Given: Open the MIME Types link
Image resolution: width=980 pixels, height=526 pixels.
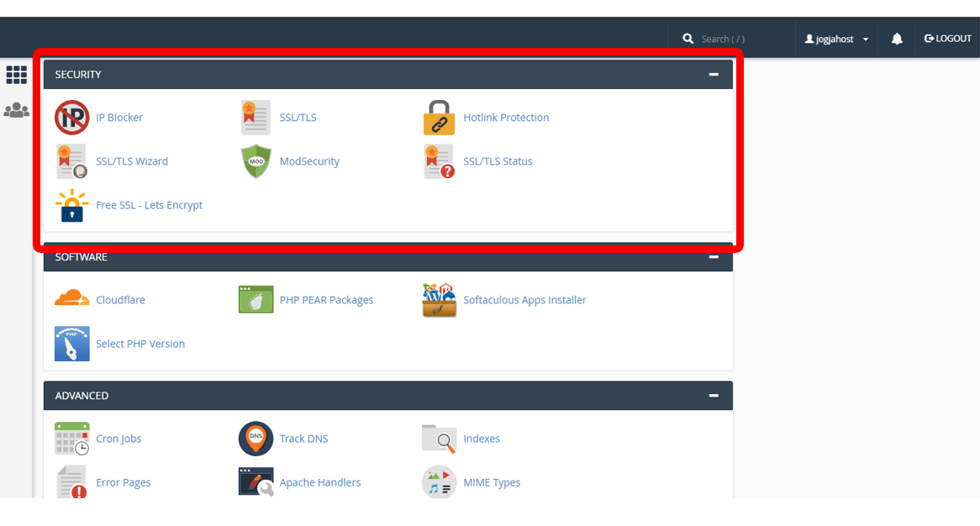Looking at the screenshot, I should (492, 482).
